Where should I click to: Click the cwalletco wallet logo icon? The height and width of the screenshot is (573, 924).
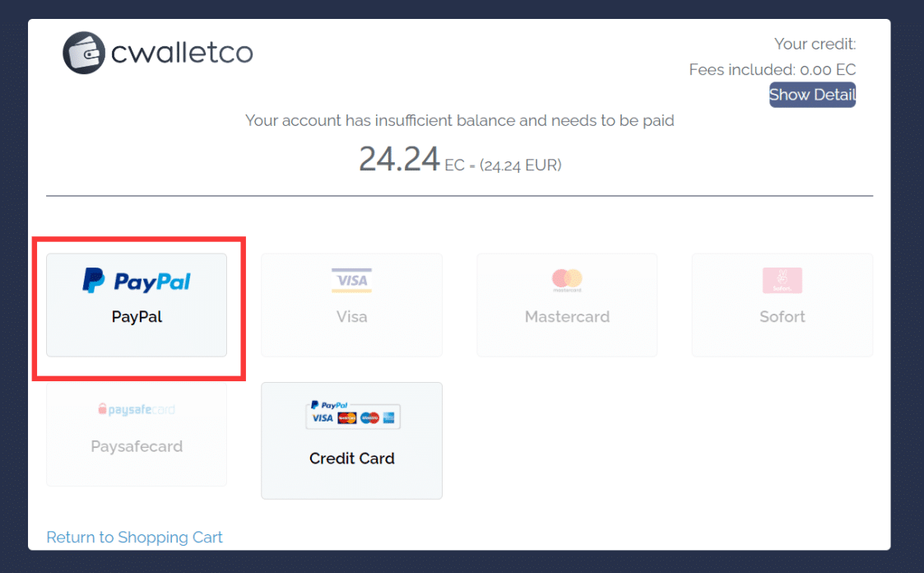pos(84,53)
